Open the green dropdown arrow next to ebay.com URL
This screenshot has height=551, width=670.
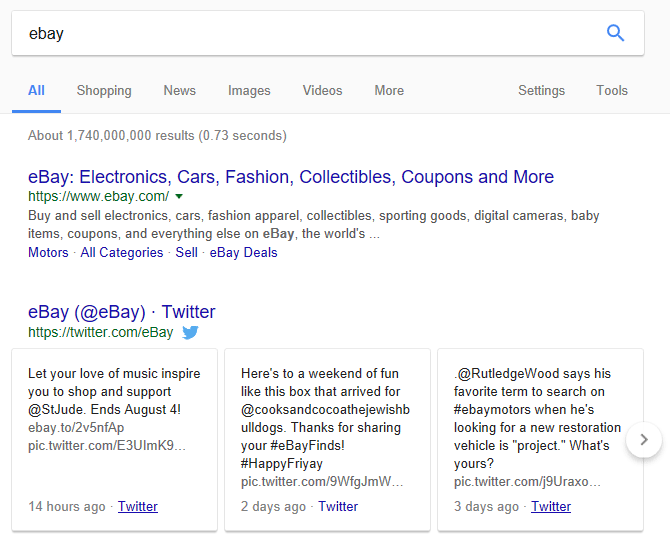tap(179, 196)
